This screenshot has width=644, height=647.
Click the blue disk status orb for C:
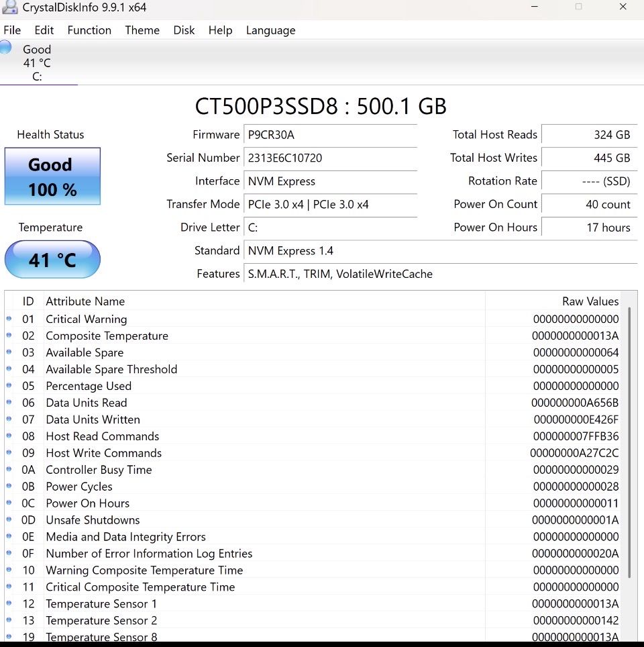click(5, 47)
